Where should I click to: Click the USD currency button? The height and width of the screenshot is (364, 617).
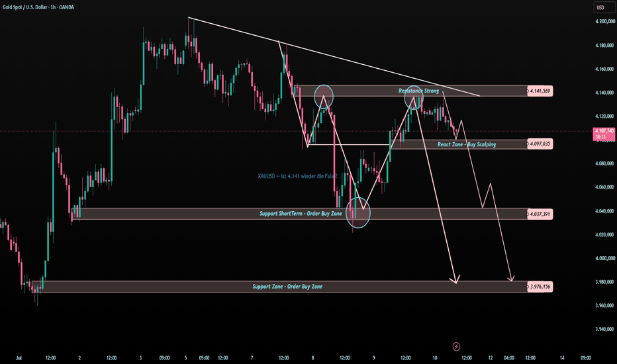(604, 7)
